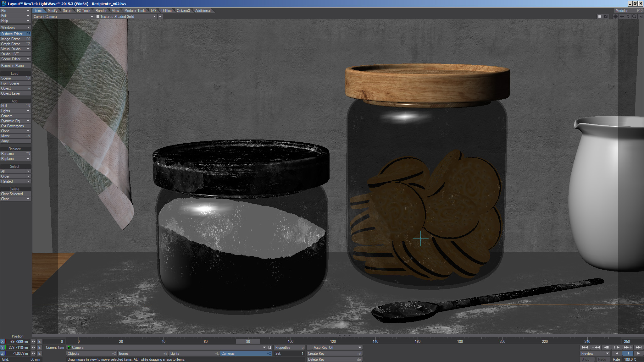Expand the Auto Key dropdown
Viewport: 644px width, 362px height.
pos(360,347)
